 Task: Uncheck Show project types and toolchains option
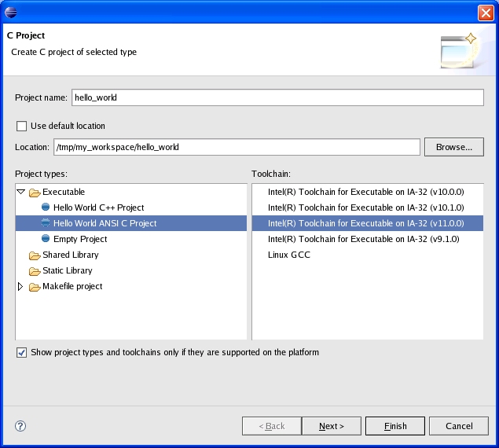(21, 353)
